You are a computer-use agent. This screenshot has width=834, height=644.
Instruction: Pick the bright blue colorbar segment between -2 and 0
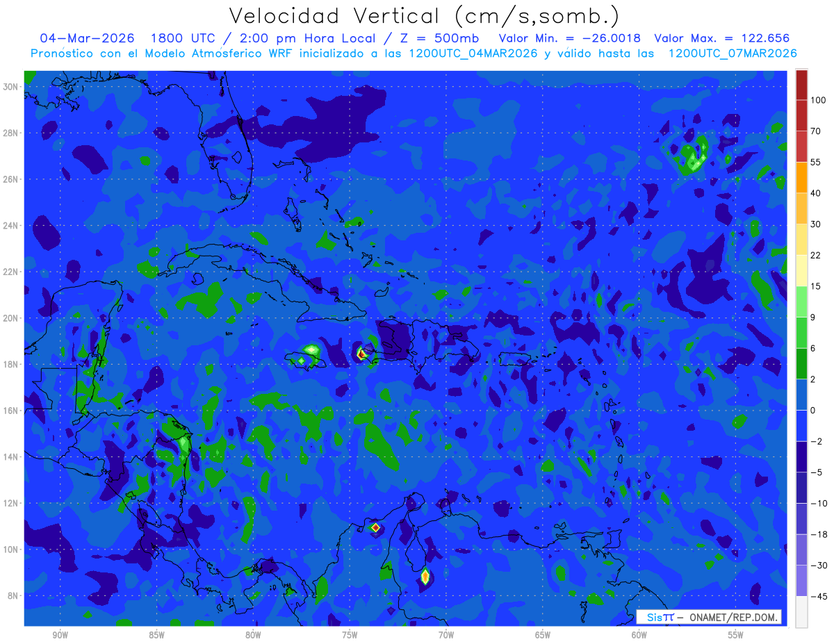point(801,426)
